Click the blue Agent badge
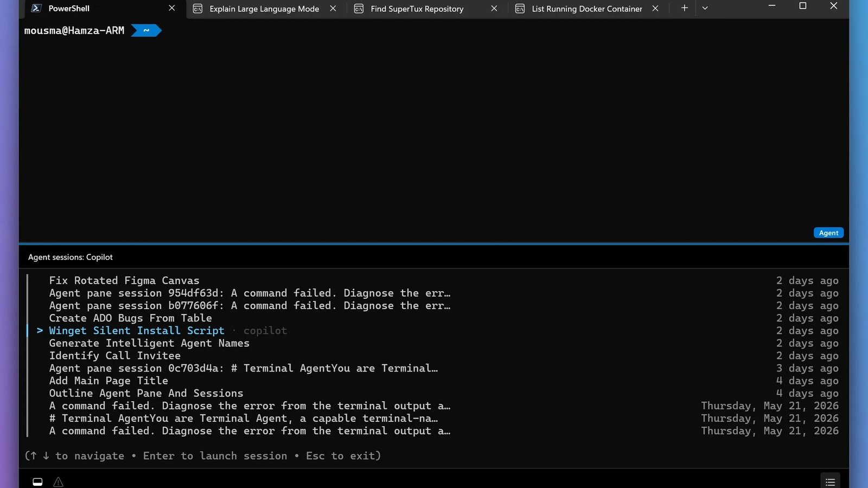 tap(828, 233)
